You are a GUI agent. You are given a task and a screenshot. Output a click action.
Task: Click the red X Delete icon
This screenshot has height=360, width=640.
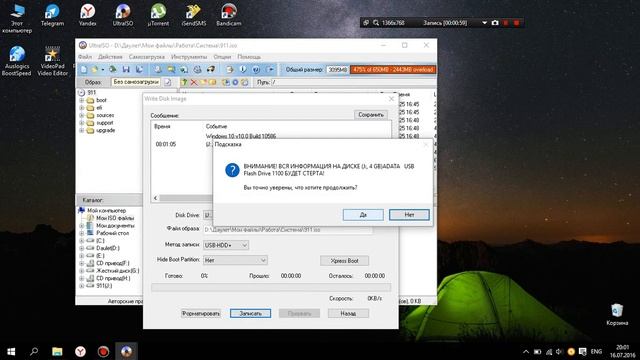194,82
